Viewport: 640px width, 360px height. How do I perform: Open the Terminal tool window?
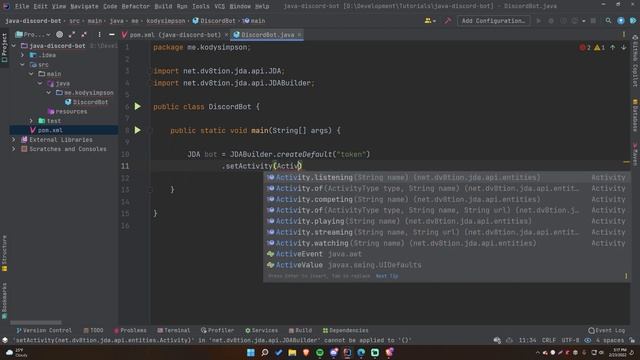coord(174,330)
